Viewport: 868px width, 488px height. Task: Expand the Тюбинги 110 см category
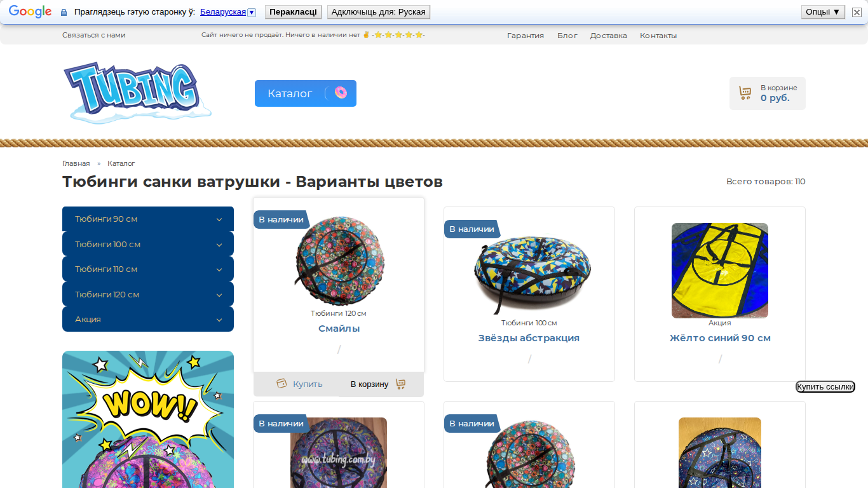pyautogui.click(x=219, y=269)
